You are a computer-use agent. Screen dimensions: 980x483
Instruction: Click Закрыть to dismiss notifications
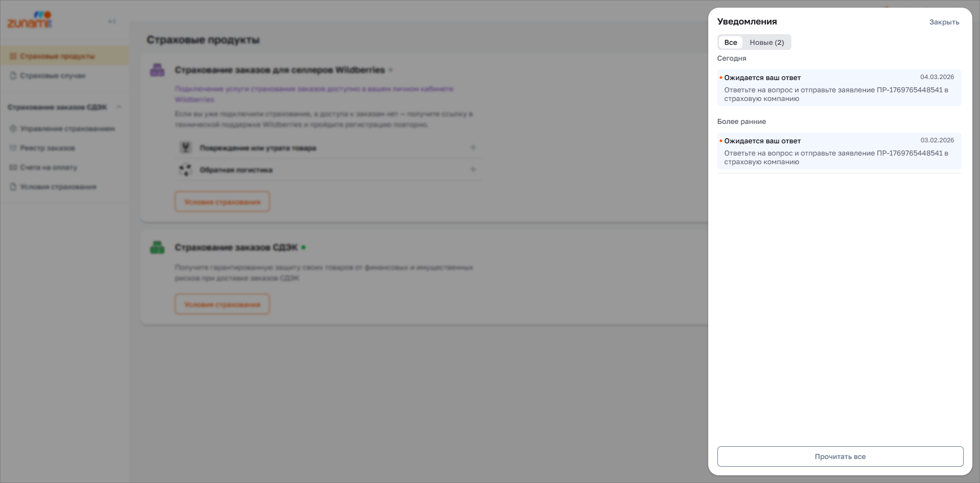click(944, 22)
